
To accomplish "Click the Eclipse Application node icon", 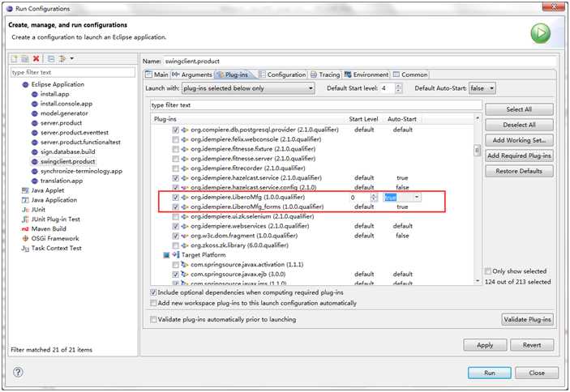I will pos(25,84).
